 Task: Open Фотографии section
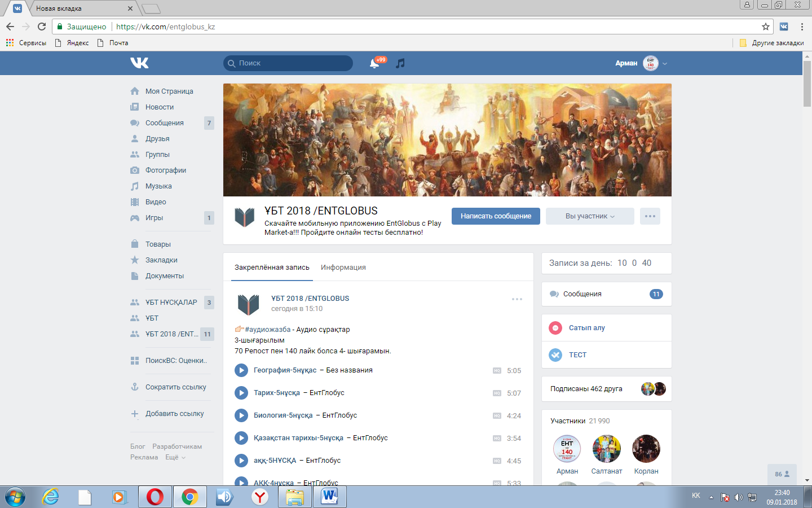pos(166,170)
